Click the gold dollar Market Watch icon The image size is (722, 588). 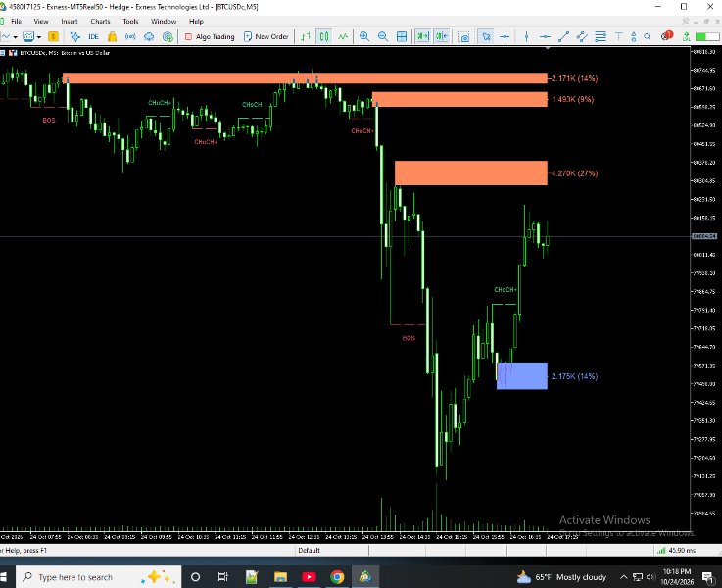pos(54,37)
